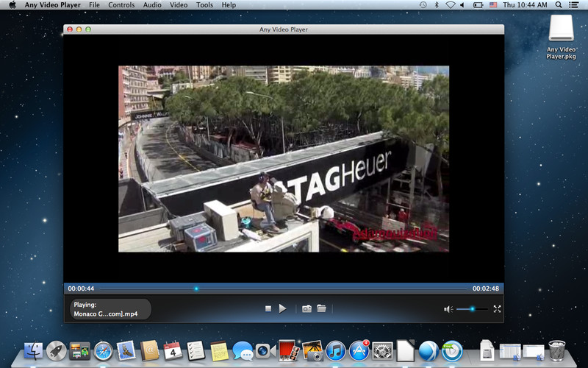Mute audio via the speaker icon
Screen dimensions: 588x368
(x=448, y=309)
